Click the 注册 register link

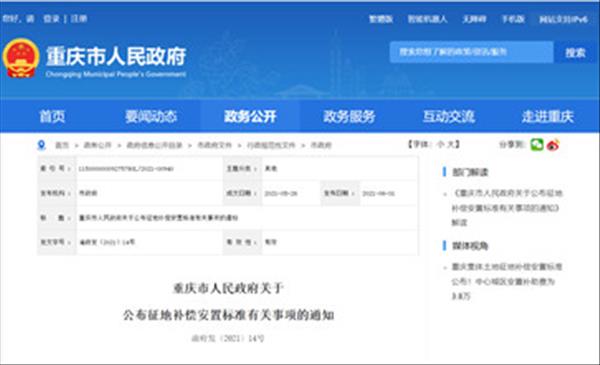(x=79, y=18)
